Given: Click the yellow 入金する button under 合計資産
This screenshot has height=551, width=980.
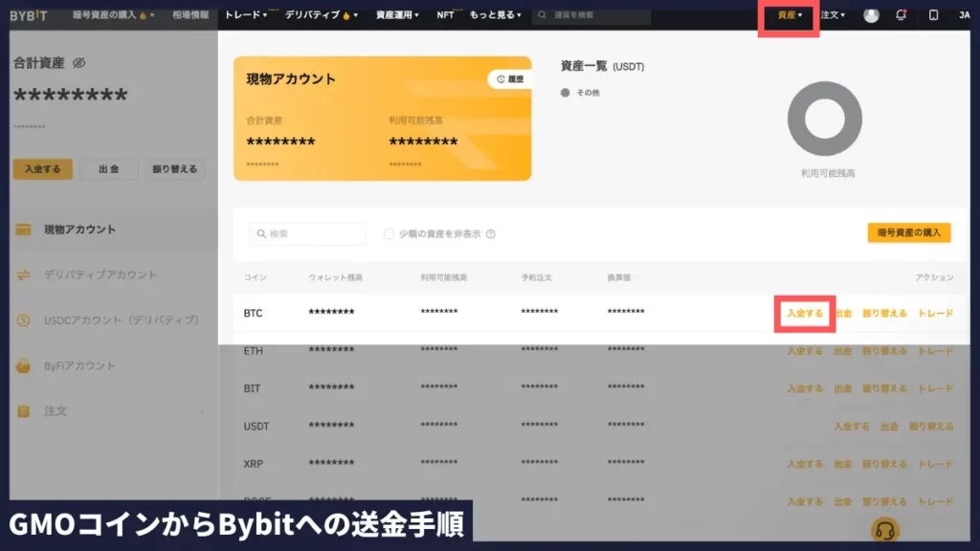Looking at the screenshot, I should click(x=42, y=169).
